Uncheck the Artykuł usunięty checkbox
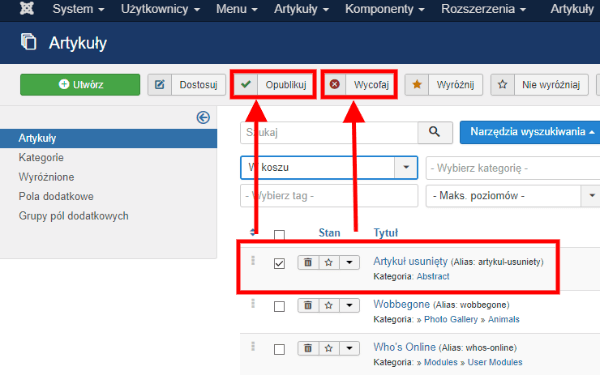 click(x=279, y=263)
